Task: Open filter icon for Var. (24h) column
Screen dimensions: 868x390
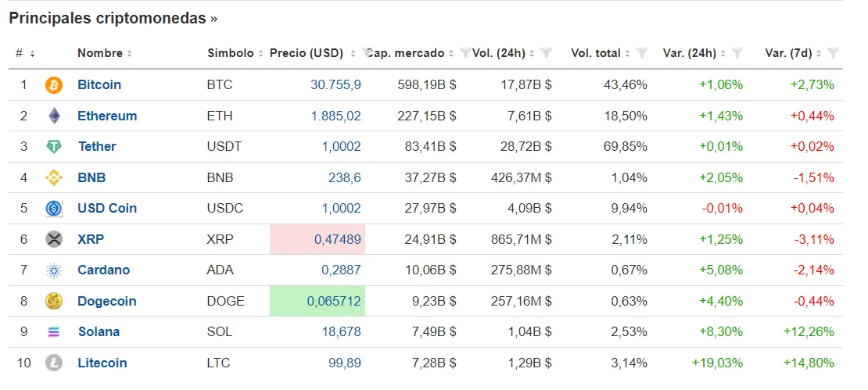Action: tap(737, 53)
